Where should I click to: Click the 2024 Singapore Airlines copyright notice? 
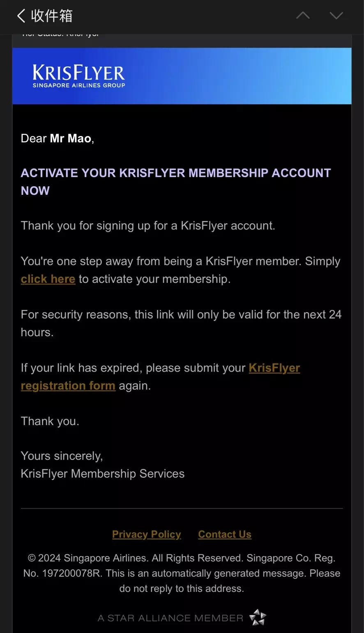point(182,573)
